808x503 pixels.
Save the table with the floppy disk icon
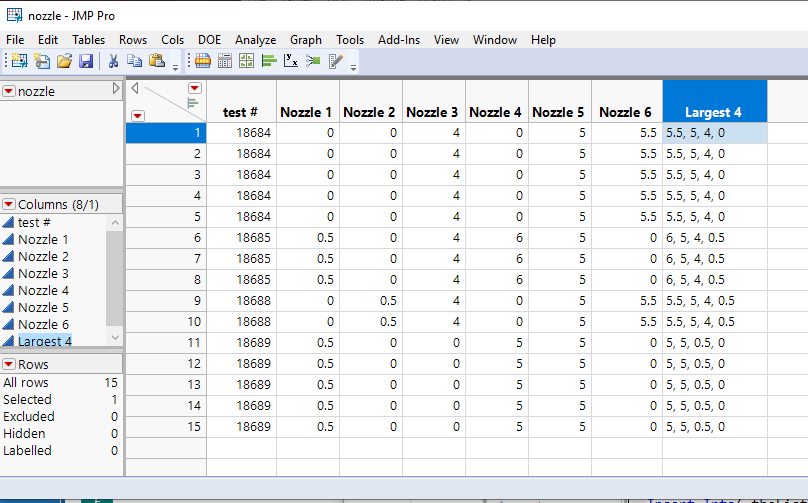coord(86,61)
